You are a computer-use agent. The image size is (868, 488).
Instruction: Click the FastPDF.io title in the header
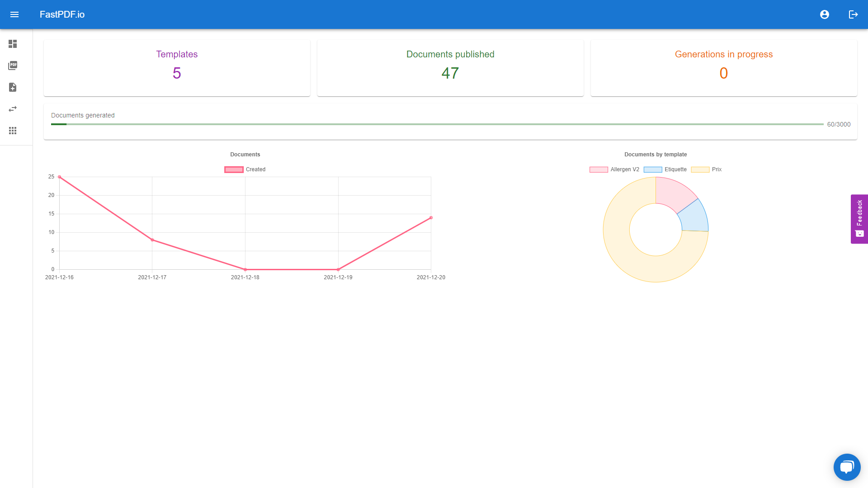tap(62, 14)
